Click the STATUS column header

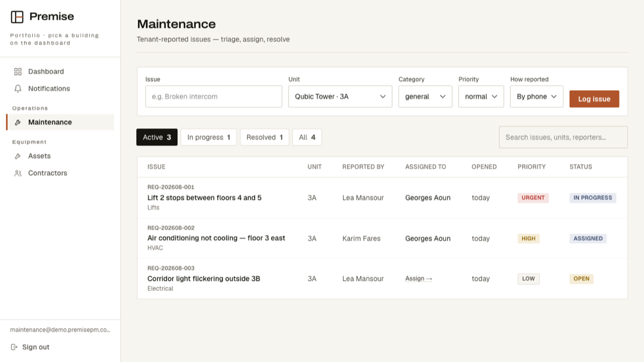pos(581,167)
